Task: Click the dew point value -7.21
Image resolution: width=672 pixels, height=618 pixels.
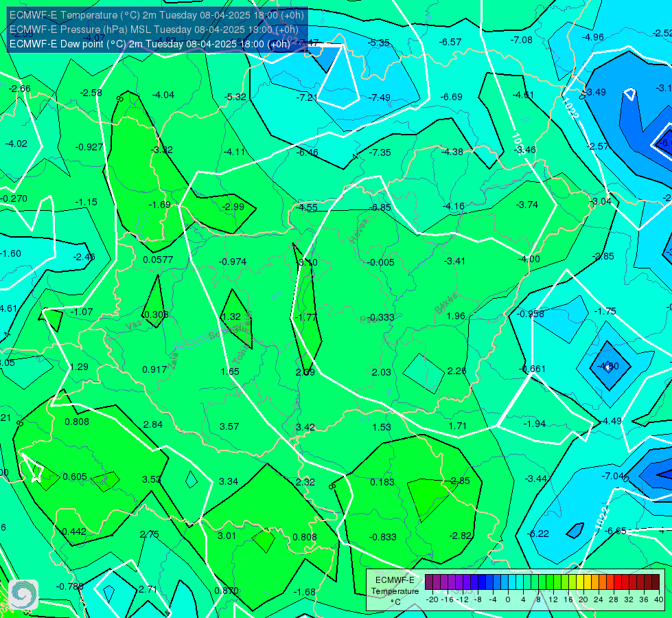Action: point(307,98)
